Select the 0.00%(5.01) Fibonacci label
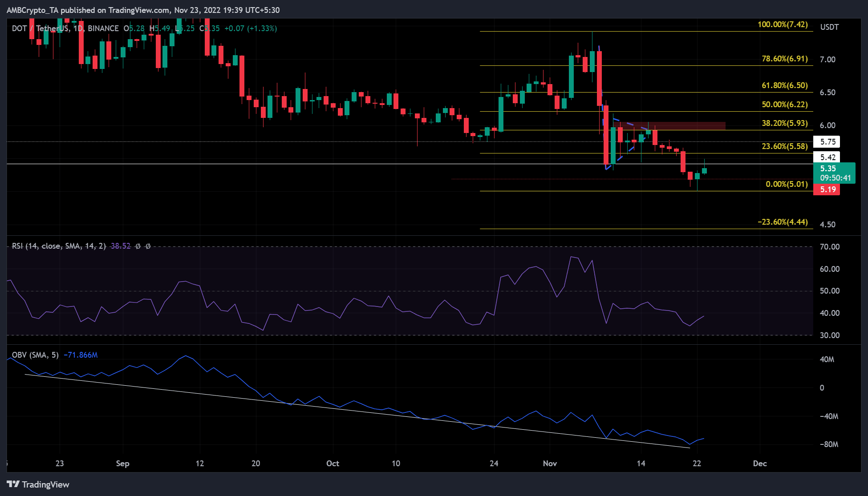The height and width of the screenshot is (496, 868). 787,184
